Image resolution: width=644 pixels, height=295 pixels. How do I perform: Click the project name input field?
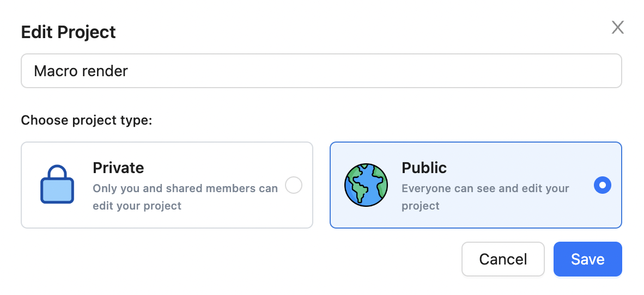pyautogui.click(x=321, y=71)
